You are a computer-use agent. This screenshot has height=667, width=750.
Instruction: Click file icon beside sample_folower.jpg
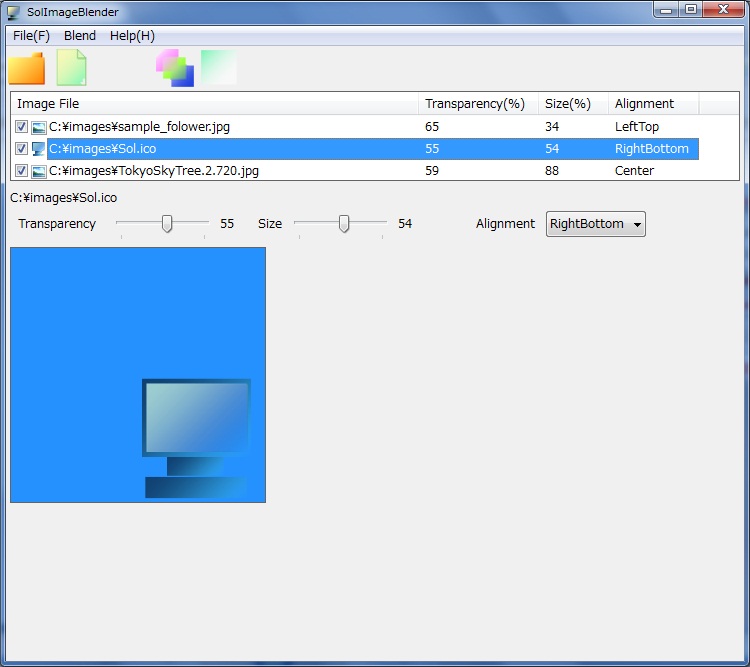(39, 127)
